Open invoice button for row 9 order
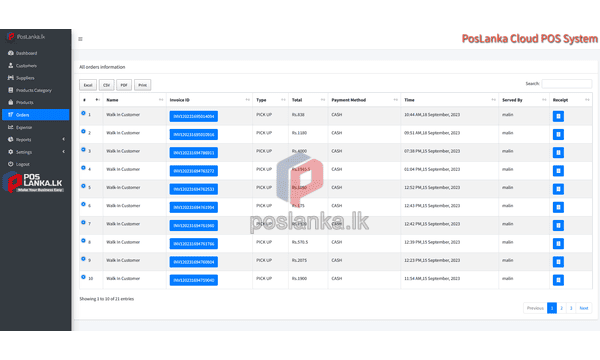600x360 pixels. click(x=194, y=262)
